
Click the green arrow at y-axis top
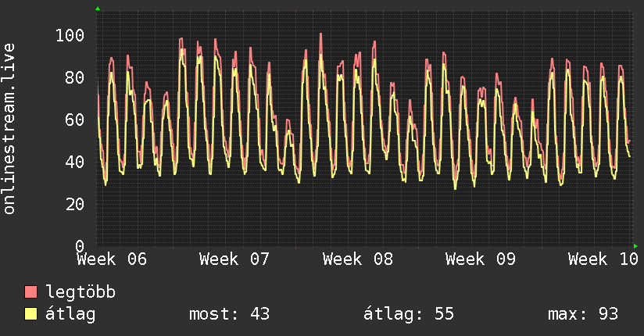[98, 9]
